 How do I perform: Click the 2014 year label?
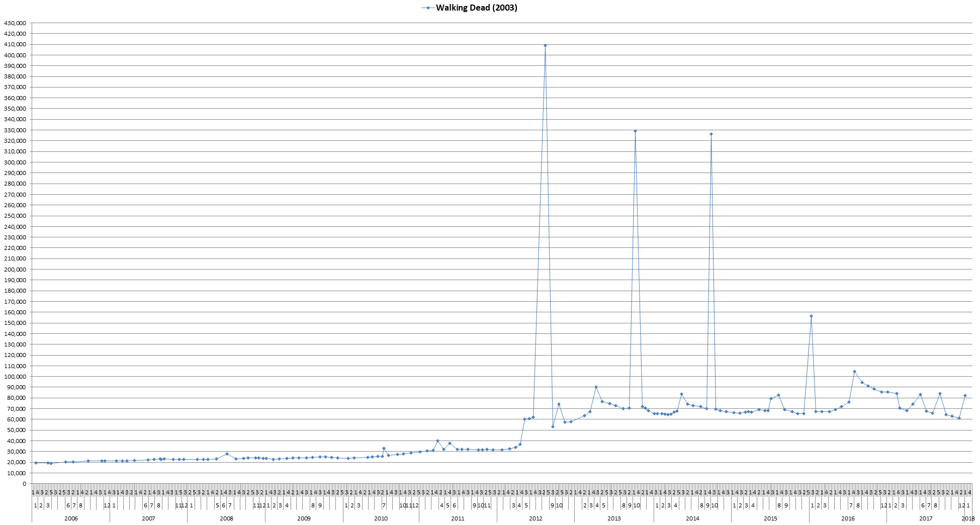click(692, 518)
